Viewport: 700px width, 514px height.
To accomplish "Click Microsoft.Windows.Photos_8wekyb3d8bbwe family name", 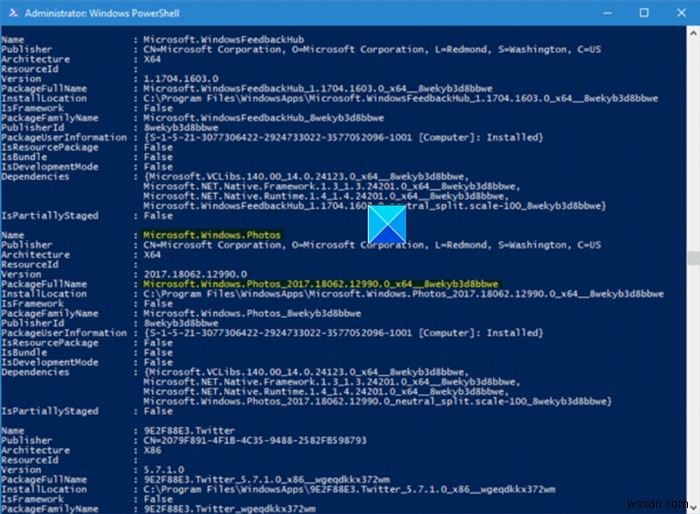I will (252, 313).
